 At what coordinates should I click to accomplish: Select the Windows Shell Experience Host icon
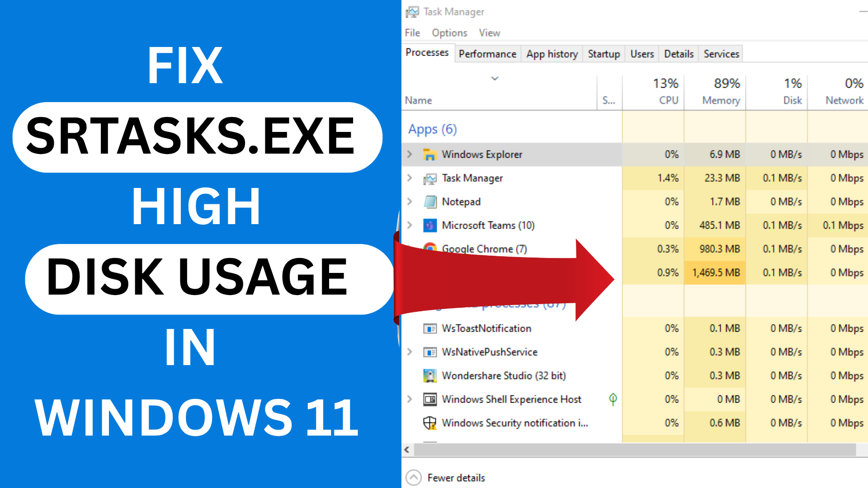point(429,399)
